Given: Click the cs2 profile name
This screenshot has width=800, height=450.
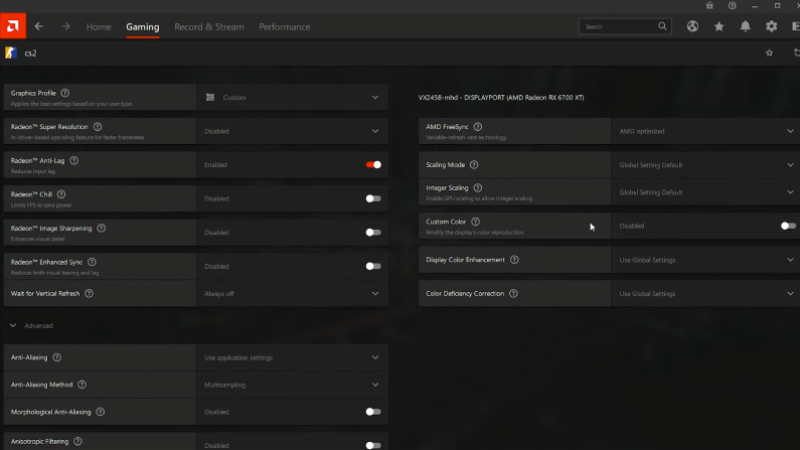Looking at the screenshot, I should [x=31, y=53].
